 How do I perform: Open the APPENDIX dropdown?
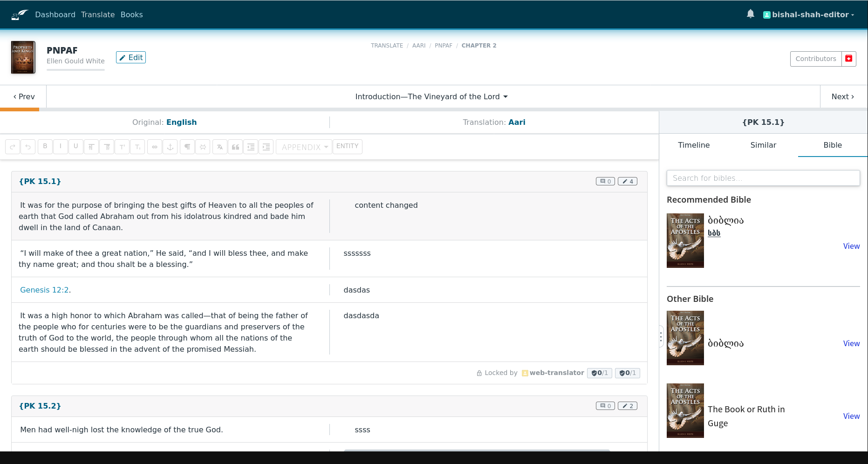click(x=304, y=147)
